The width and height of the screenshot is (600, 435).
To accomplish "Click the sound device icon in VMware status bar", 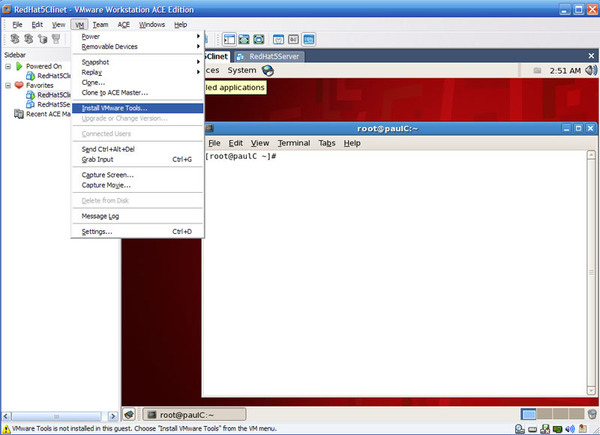I will pos(570,429).
